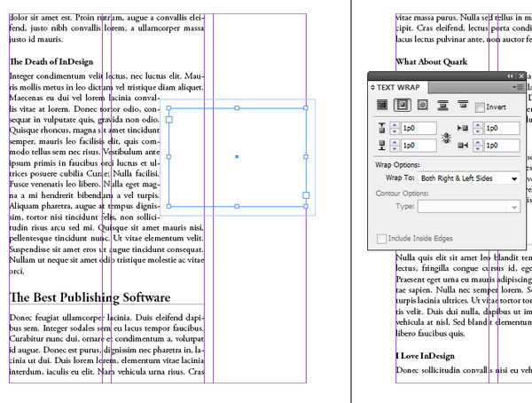Click heading 'The Best Publishing Software'
Image resolution: width=532 pixels, height=403 pixels.
(90, 297)
